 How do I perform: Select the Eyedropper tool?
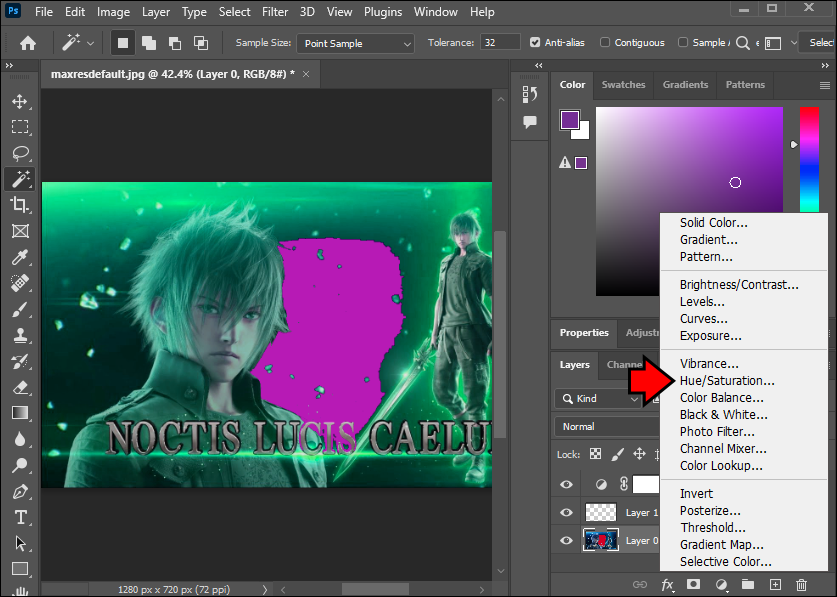19,257
